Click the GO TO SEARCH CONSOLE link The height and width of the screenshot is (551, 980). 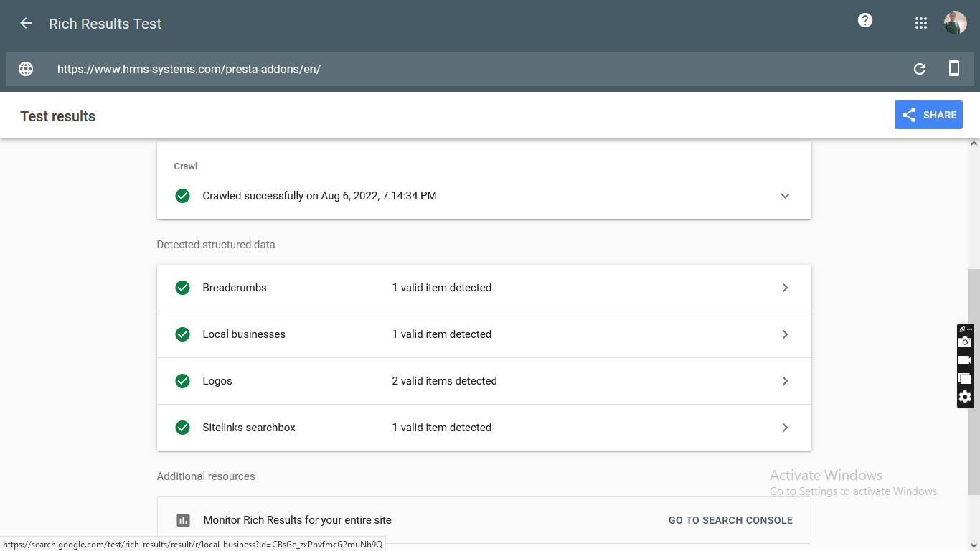click(x=730, y=520)
